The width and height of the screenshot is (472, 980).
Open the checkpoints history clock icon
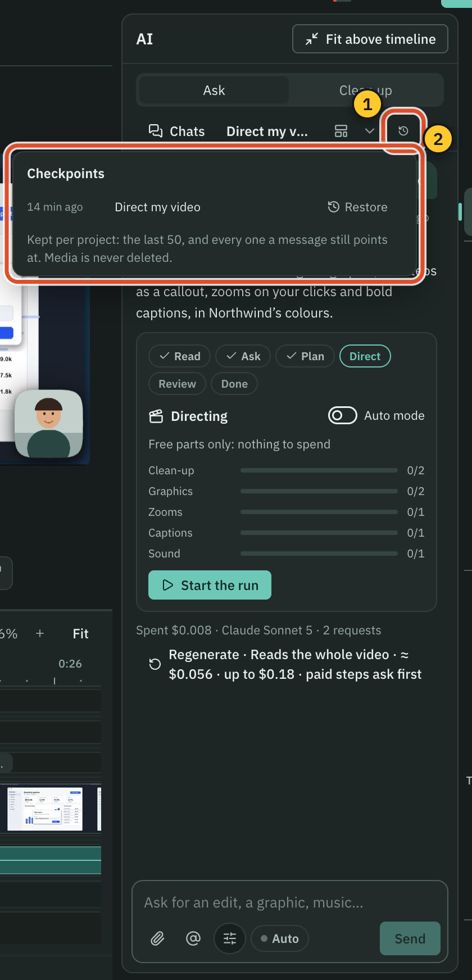pyautogui.click(x=403, y=131)
